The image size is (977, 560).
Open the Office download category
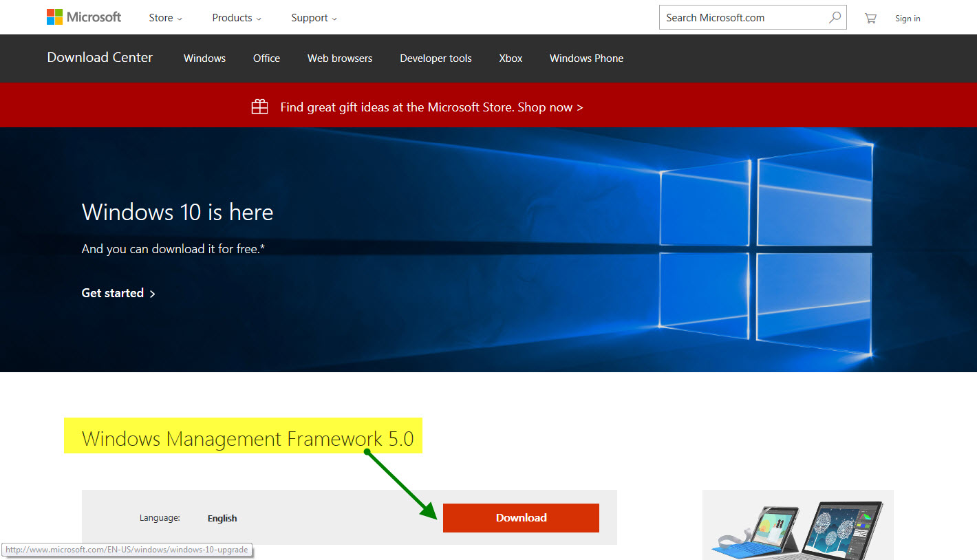266,58
